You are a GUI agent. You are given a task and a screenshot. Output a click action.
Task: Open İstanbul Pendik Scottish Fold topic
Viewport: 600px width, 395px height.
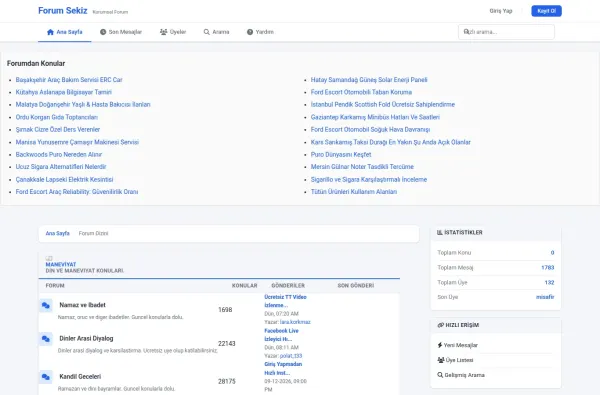[383, 104]
